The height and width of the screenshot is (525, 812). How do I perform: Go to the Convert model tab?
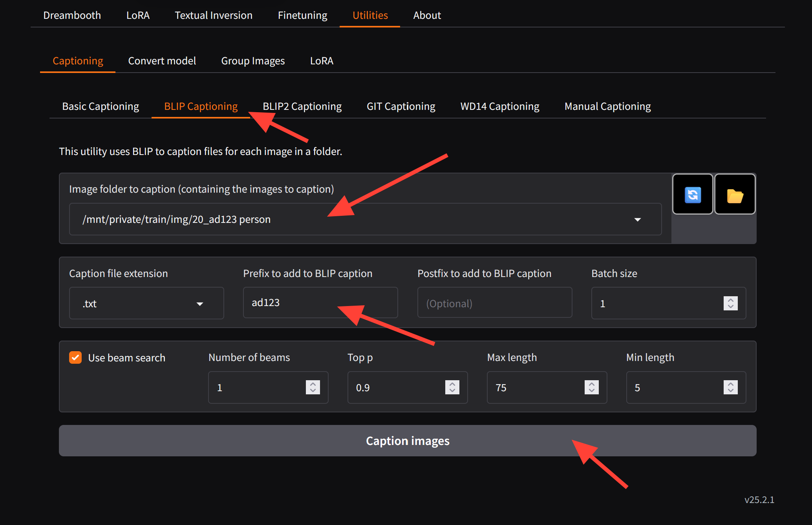tap(162, 61)
